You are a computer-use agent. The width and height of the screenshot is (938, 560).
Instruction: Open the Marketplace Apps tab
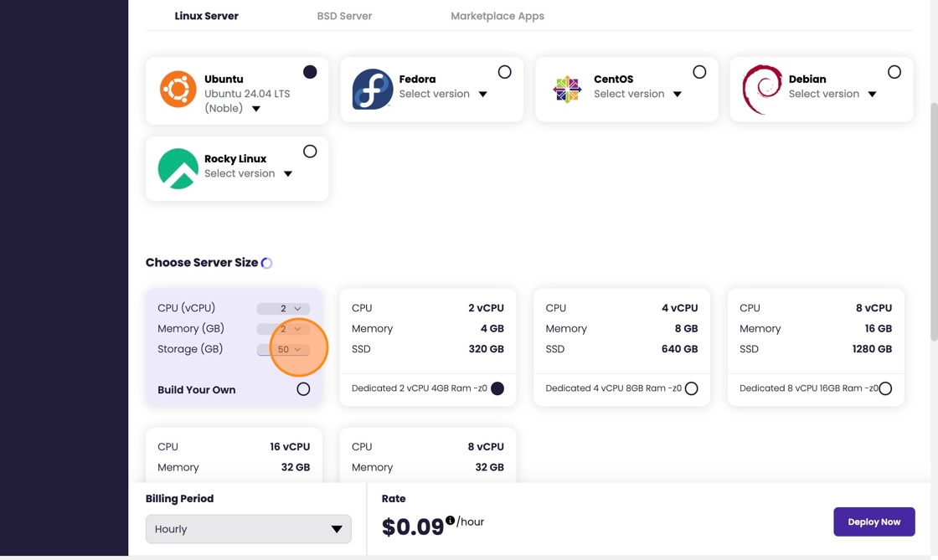497,16
